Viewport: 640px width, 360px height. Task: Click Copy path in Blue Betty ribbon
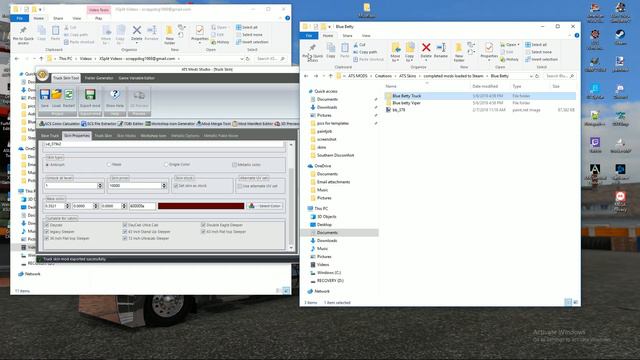(365, 52)
